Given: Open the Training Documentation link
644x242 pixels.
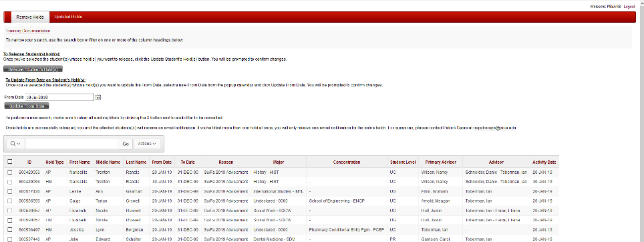Looking at the screenshot, I should [28, 31].
